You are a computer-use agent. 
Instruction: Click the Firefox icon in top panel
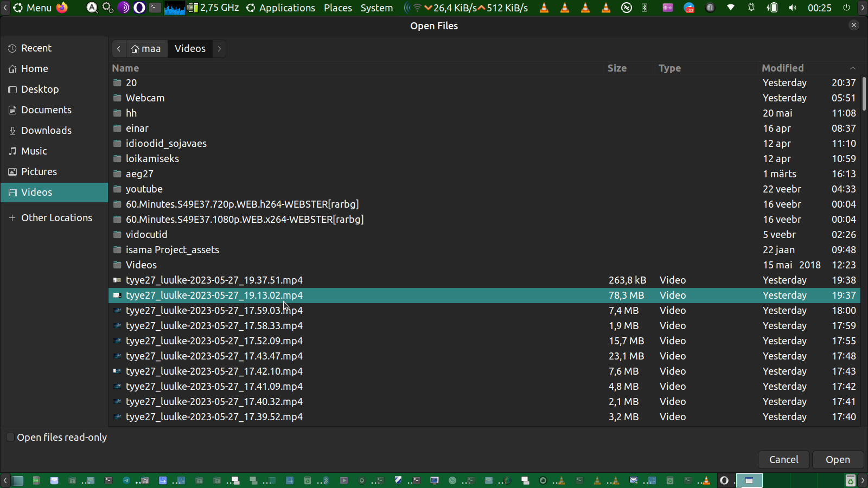pos(62,8)
